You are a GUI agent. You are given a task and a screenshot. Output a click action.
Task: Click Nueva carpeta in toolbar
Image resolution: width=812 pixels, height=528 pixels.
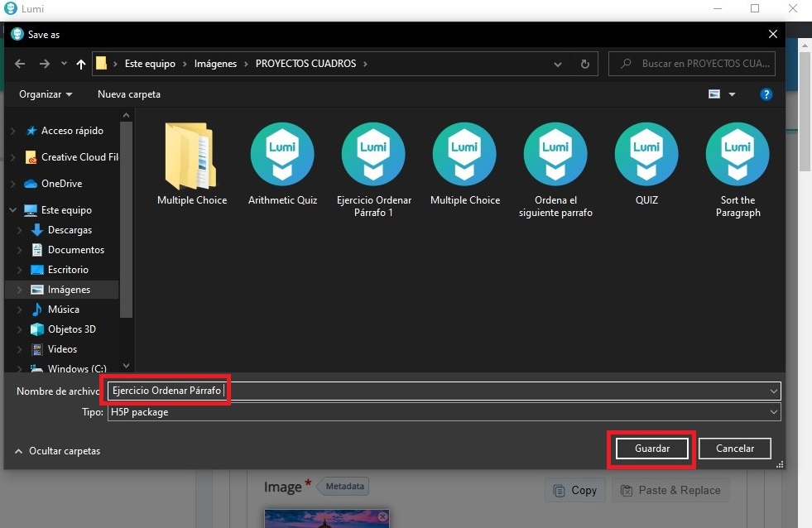[x=129, y=94]
